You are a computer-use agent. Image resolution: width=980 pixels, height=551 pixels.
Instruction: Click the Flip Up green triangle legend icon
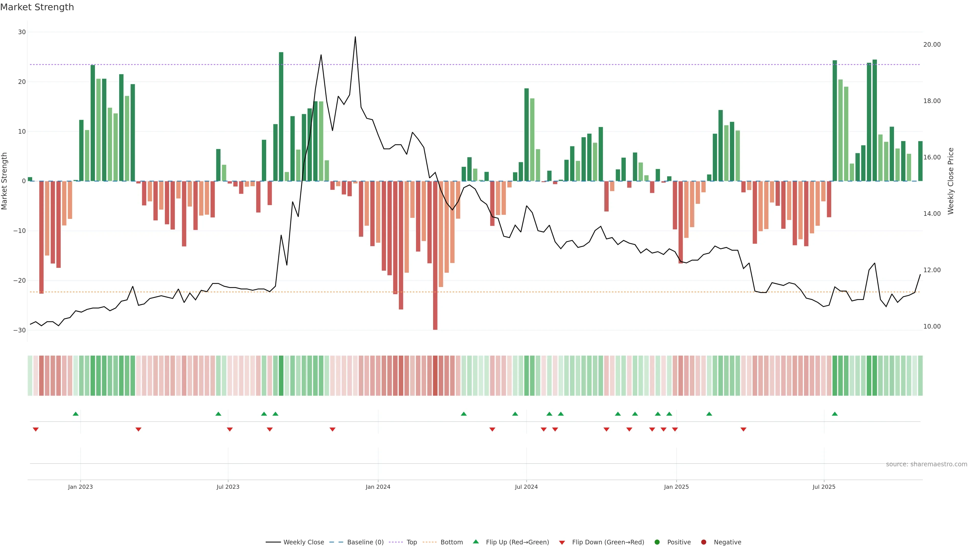click(475, 542)
